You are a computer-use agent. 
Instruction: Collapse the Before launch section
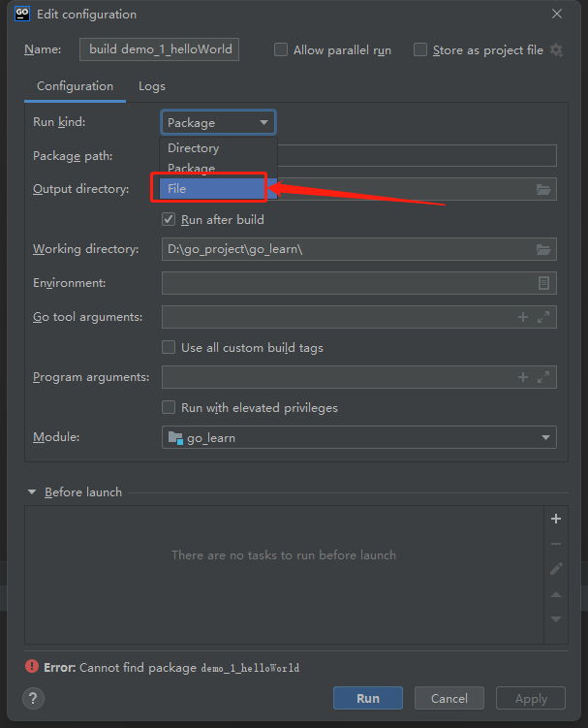click(x=32, y=491)
